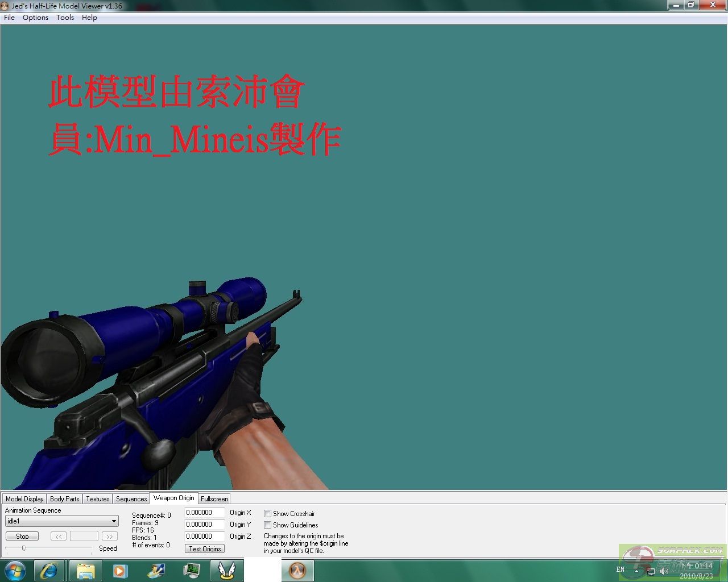Click the volume speaker tray icon
Image resolution: width=728 pixels, height=582 pixels.
pyautogui.click(x=664, y=571)
